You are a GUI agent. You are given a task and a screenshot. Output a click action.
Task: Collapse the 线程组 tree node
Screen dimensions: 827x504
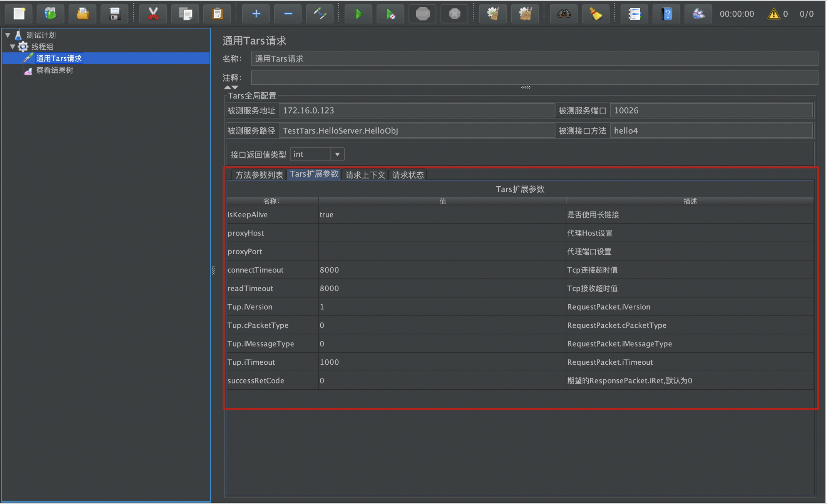pyautogui.click(x=12, y=47)
